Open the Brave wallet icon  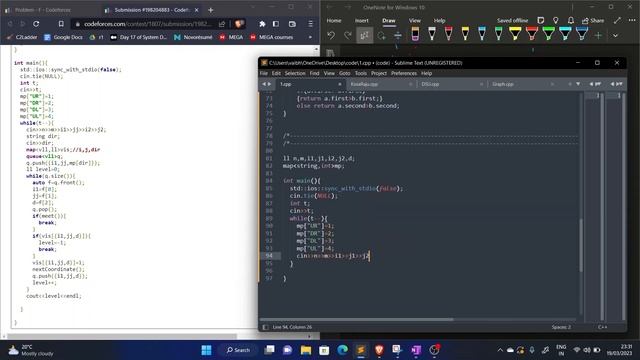pos(292,24)
